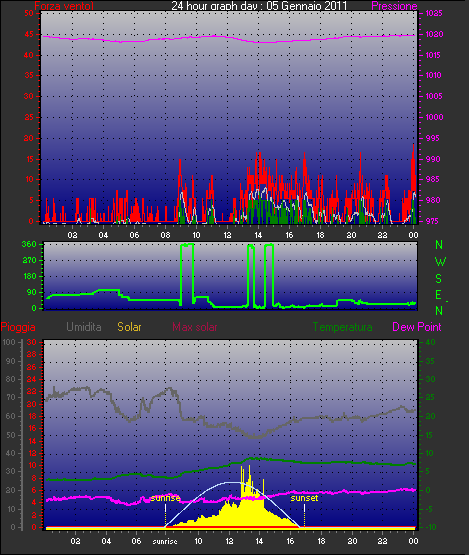Click wind direction axis value '360'
The height and width of the screenshot is (555, 469).
[x=29, y=244]
